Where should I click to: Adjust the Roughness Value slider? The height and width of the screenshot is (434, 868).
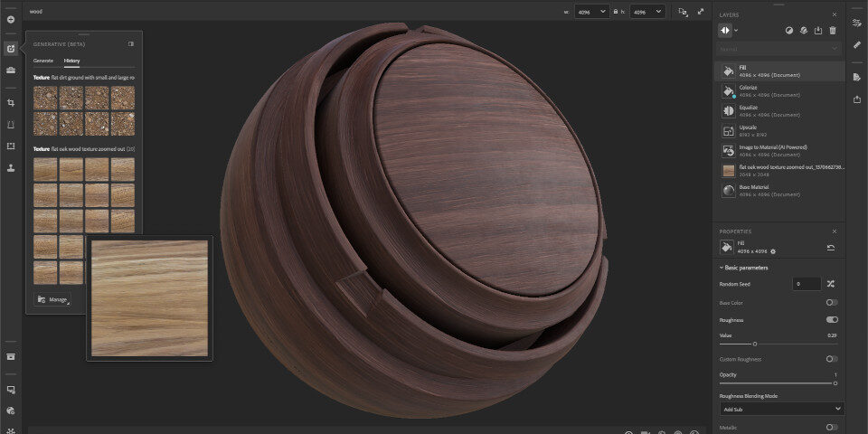tap(755, 344)
